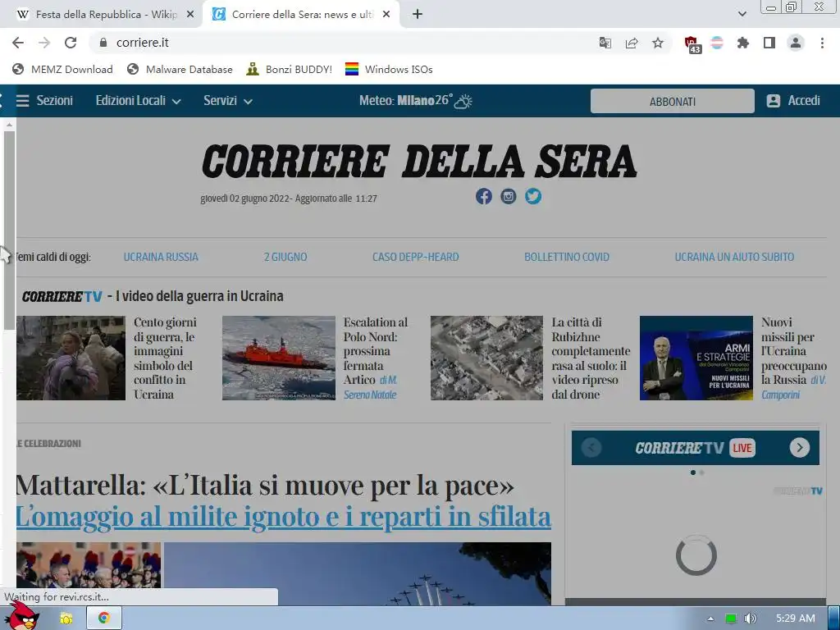Open the Chrome profile avatar
Image resolution: width=840 pixels, height=630 pixels.
796,43
